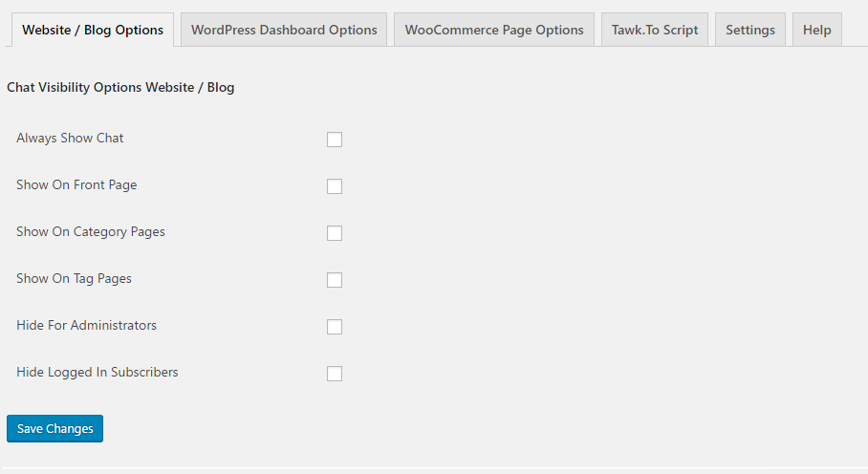Image resolution: width=868 pixels, height=474 pixels.
Task: Open the WordPress Dashboard Options tab
Action: (x=284, y=30)
